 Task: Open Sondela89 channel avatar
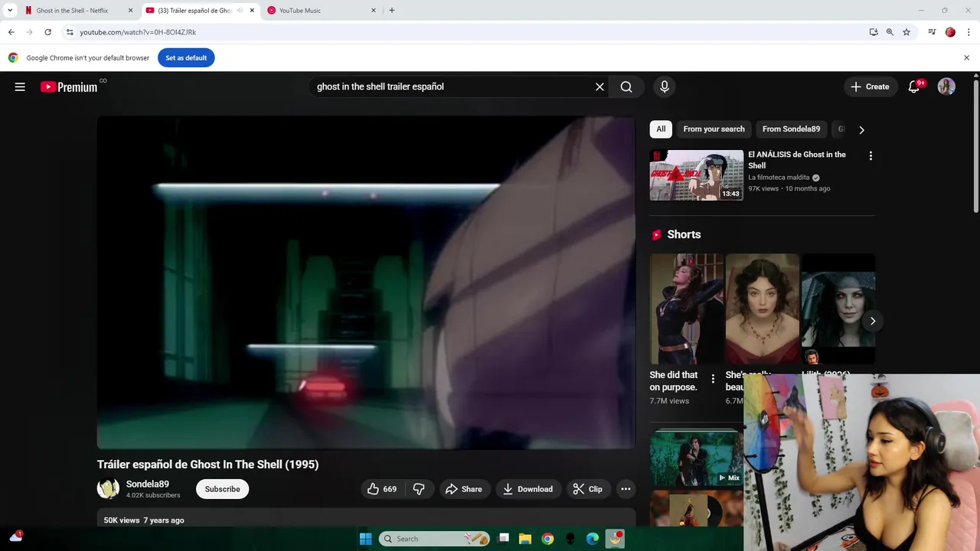point(108,489)
